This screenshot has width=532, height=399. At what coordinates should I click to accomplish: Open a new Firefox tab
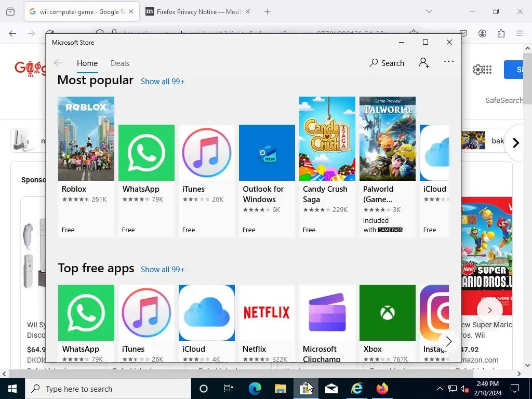268,12
